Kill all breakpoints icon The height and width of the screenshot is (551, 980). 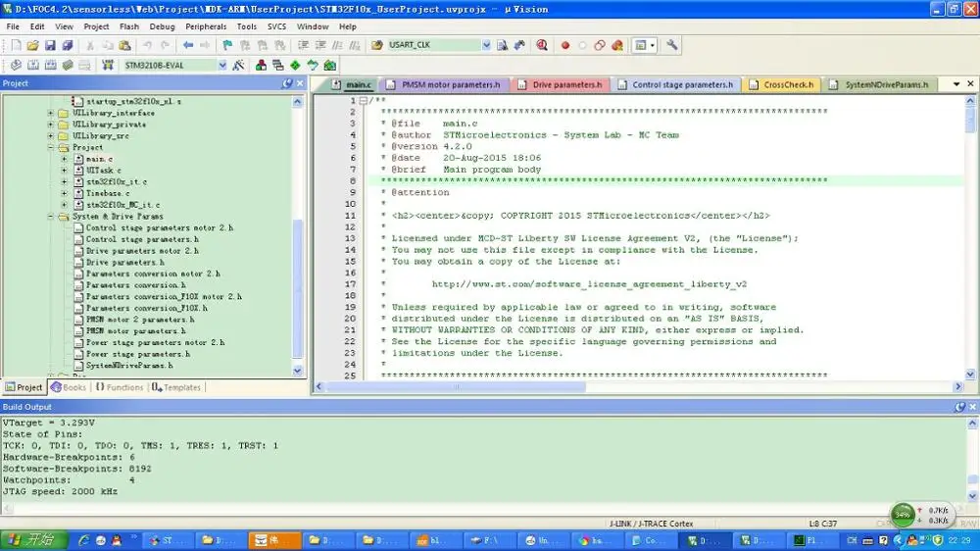616,45
